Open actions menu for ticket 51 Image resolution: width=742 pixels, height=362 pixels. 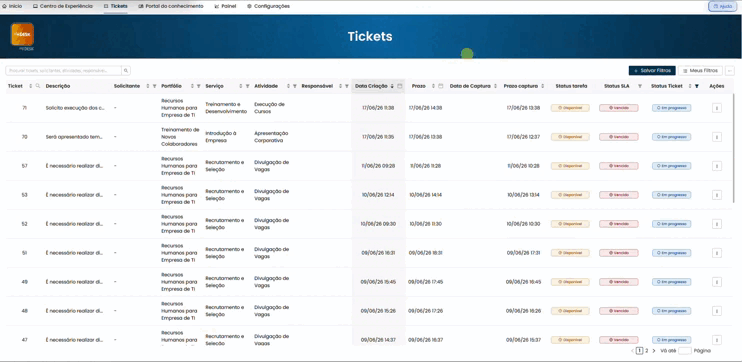coord(716,253)
